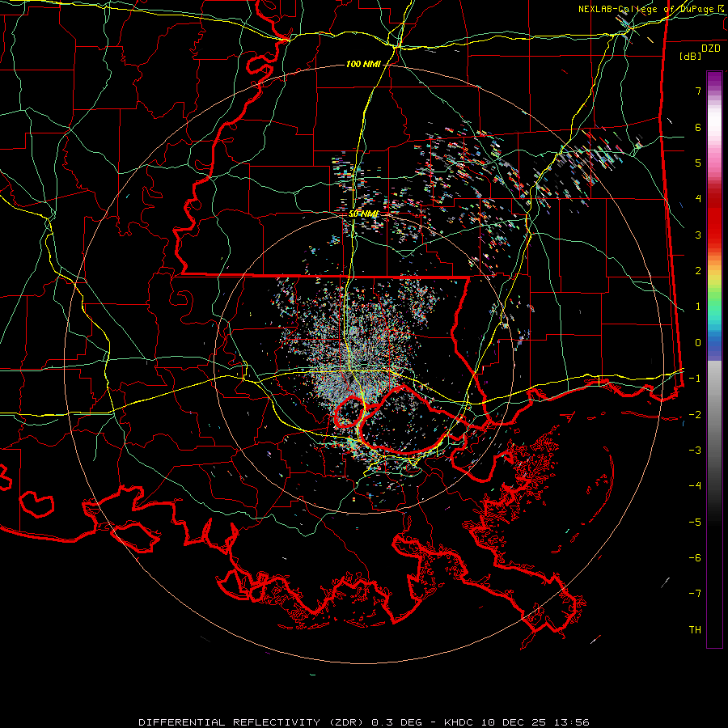Click the 50 NMI range ring label
Image resolution: width=728 pixels, height=728 pixels.
click(x=363, y=214)
